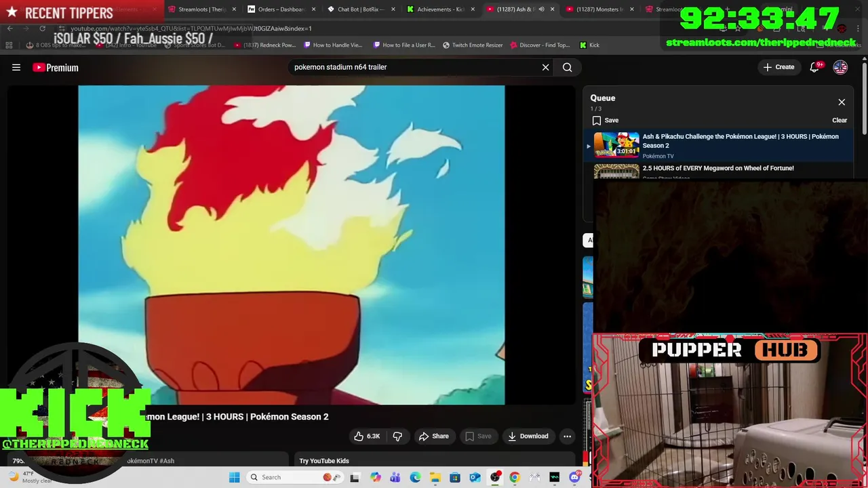868x488 pixels.
Task: Open Outlook from taskbar
Action: [x=475, y=477]
